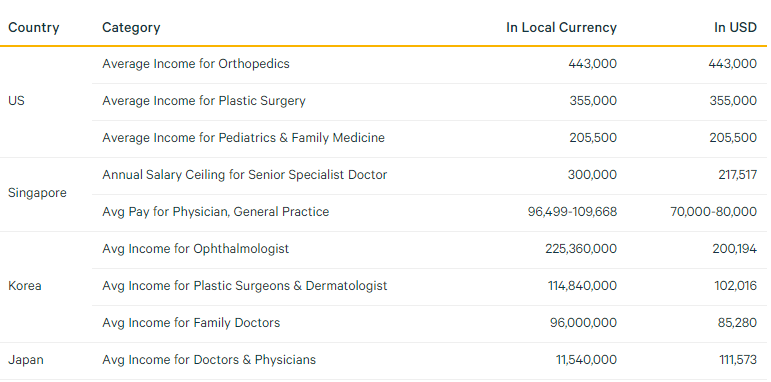Viewport: 771px width, 382px height.
Task: Click Pediatrics & Family Medicine category cell
Action: pos(243,138)
